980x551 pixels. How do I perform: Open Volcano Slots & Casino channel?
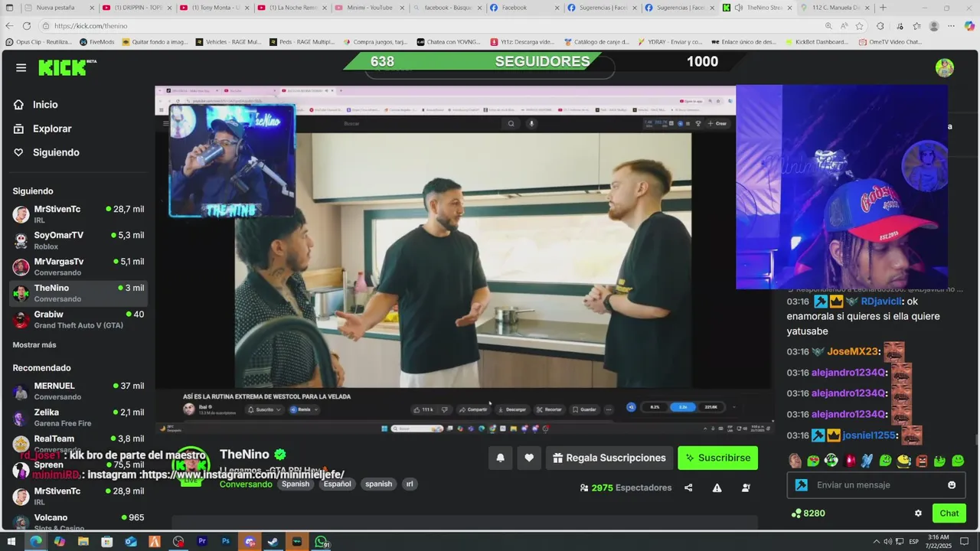[78, 522]
